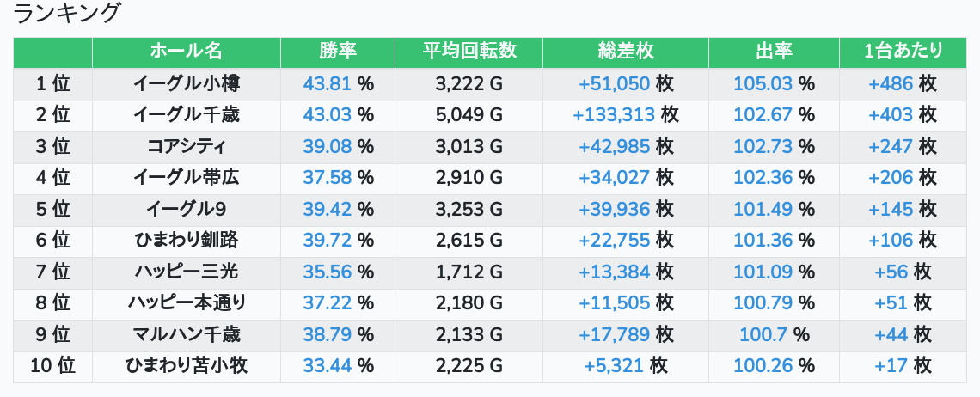
Task: Click the ひまわり釧路 hall name
Action: (x=187, y=240)
